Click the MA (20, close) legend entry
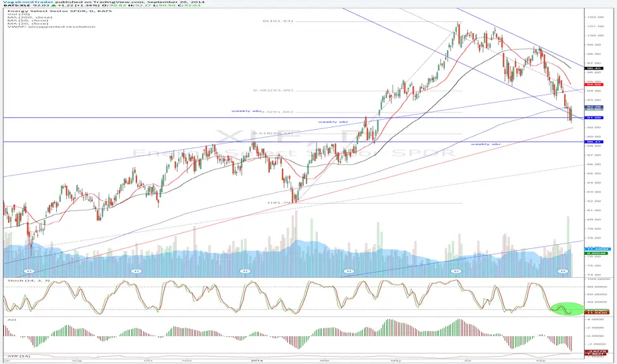Image resolution: width=617 pixels, height=364 pixels. [x=28, y=24]
